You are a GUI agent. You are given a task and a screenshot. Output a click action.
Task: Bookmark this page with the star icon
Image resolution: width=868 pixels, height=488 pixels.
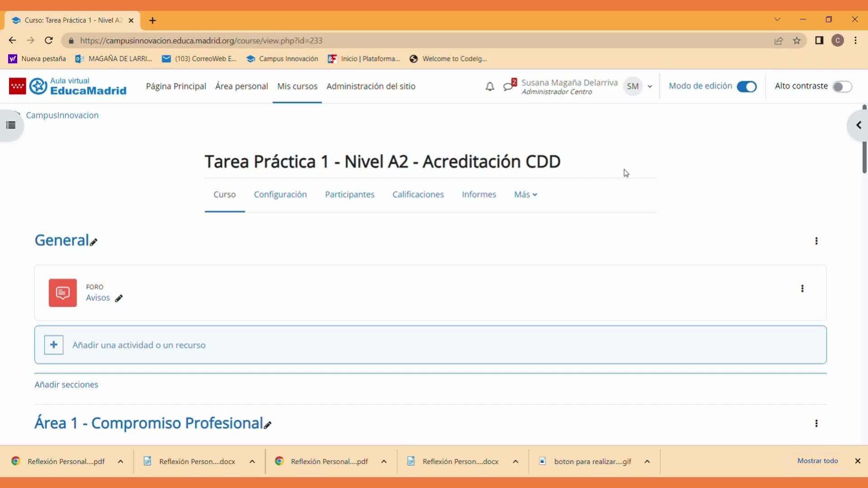click(797, 41)
